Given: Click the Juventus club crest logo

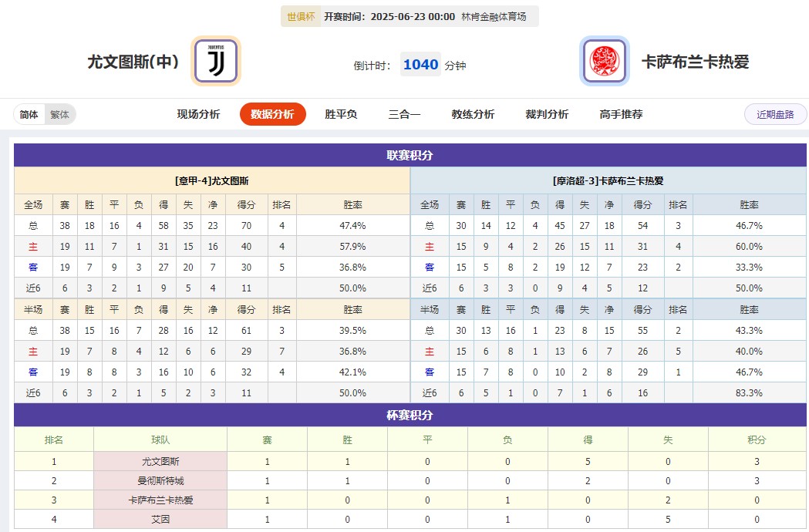Looking at the screenshot, I should click(x=215, y=61).
